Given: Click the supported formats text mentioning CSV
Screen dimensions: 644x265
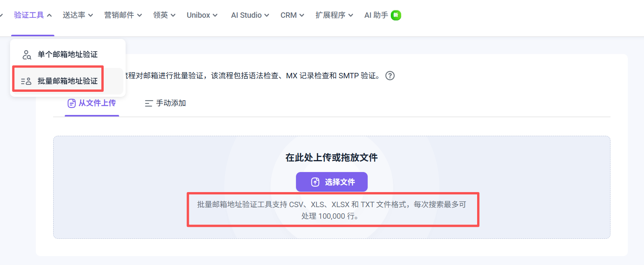Looking at the screenshot, I should coord(332,210).
